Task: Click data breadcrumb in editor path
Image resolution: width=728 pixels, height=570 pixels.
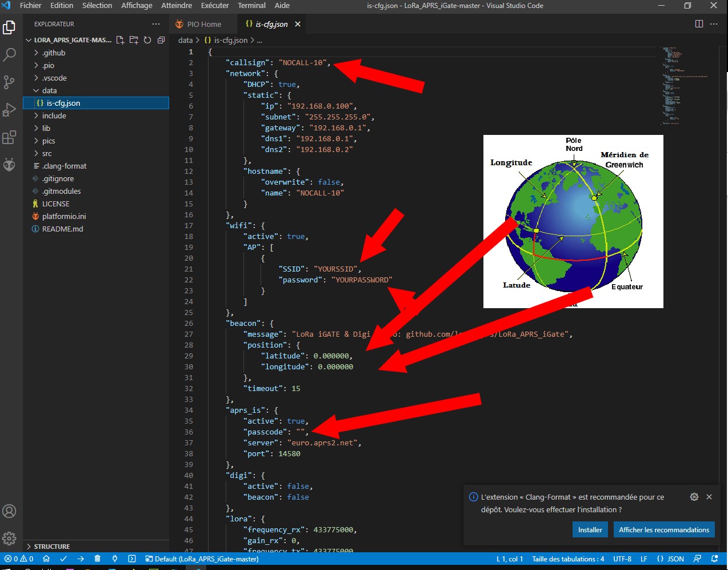Action: coord(185,40)
